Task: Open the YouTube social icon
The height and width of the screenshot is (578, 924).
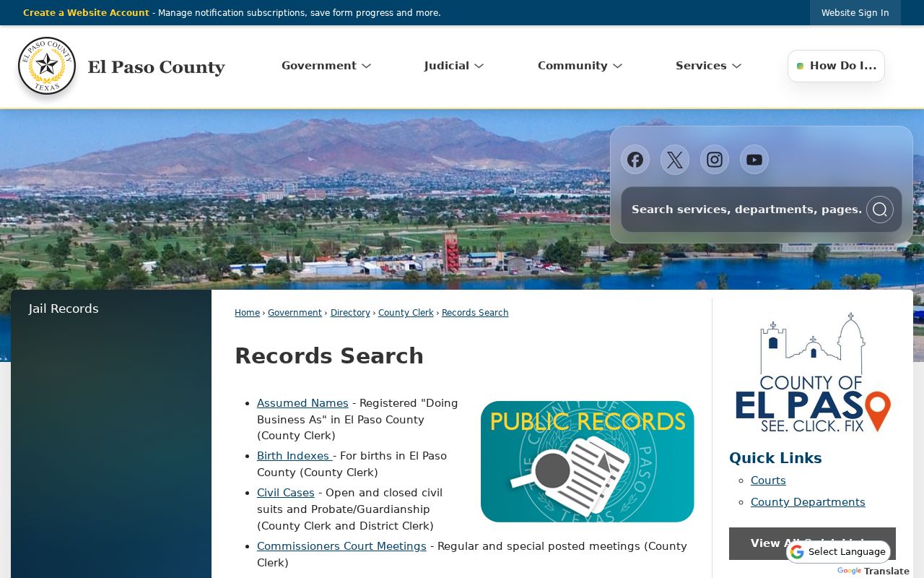Action: (754, 160)
